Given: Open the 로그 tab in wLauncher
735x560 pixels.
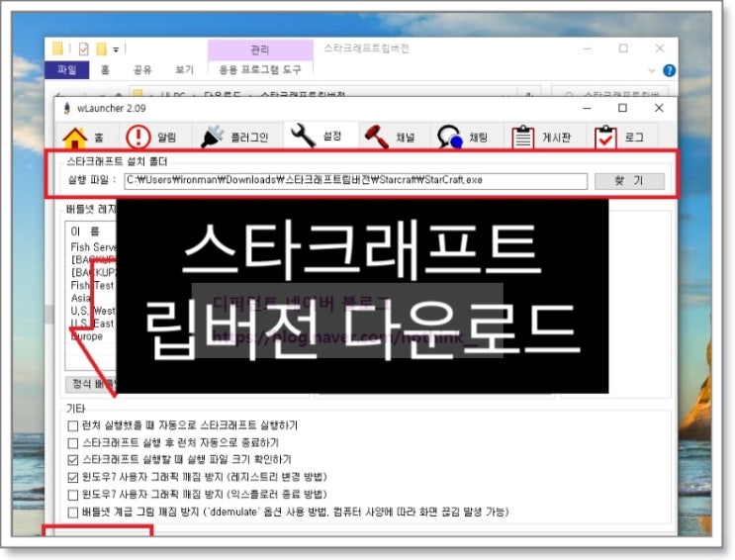Looking at the screenshot, I should (x=621, y=137).
